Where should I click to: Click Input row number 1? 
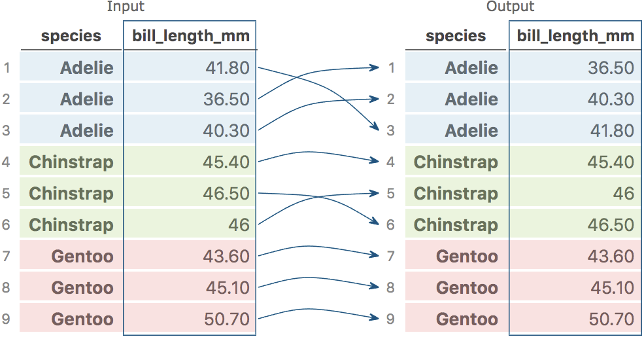click(7, 68)
